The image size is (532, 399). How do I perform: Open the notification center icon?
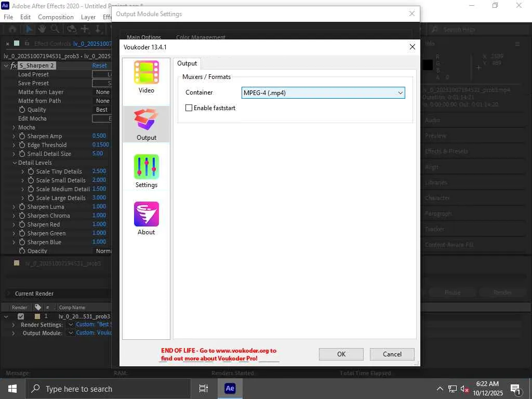point(515,389)
